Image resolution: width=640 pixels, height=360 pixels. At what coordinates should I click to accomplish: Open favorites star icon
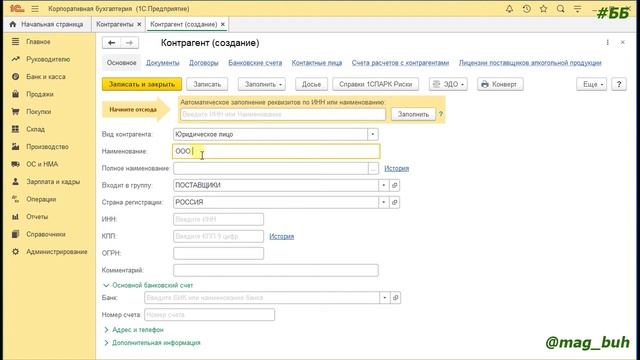(543, 9)
